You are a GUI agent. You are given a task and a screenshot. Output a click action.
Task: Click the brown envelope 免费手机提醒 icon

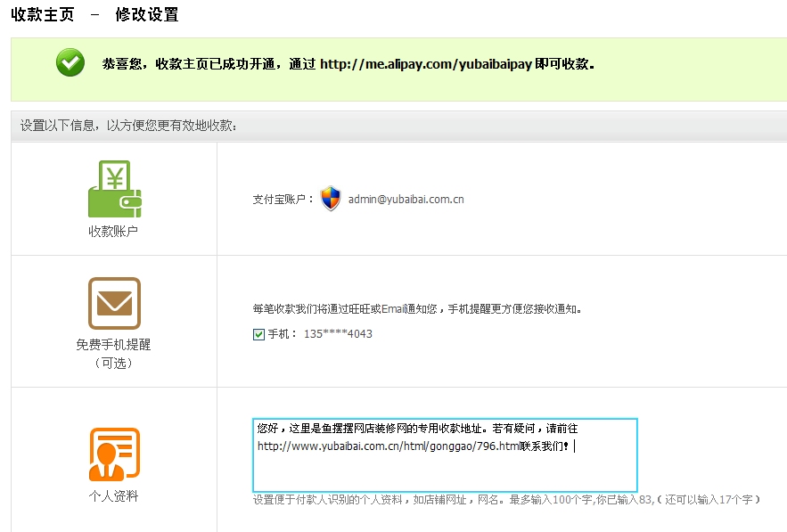(x=114, y=303)
